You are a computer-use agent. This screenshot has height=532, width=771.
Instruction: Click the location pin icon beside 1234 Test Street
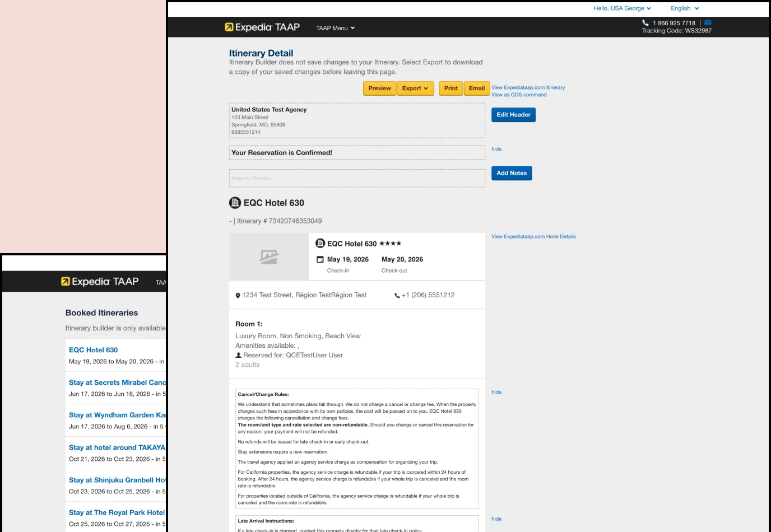coord(238,295)
